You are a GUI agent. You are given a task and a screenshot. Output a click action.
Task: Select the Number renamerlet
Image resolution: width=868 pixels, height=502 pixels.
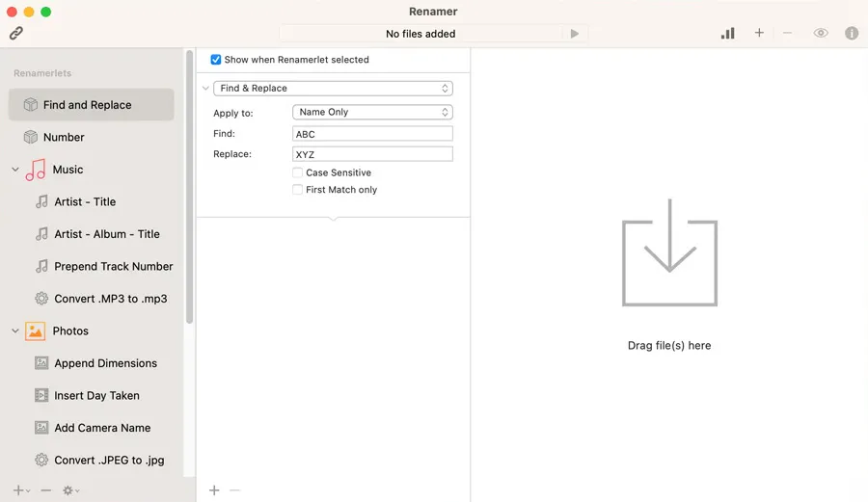64,138
